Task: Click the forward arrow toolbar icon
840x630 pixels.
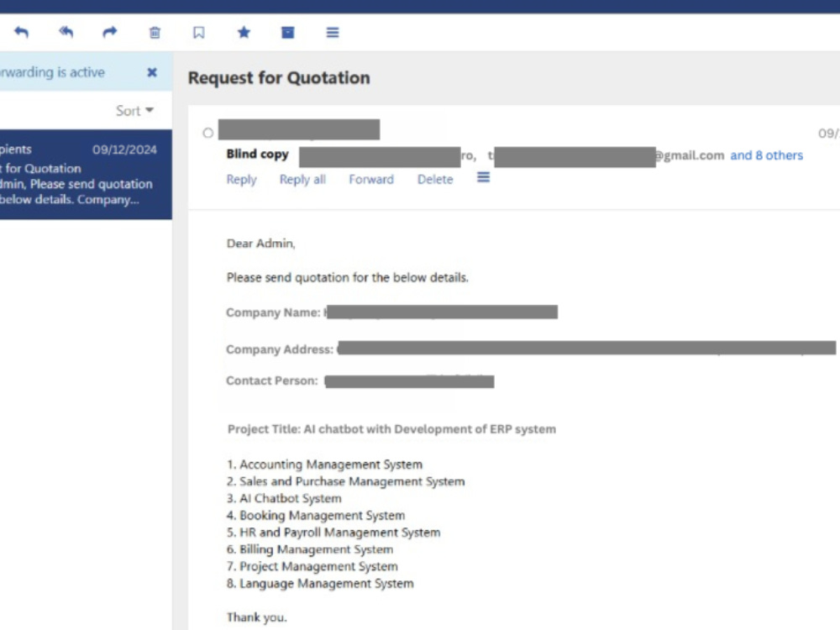Action: [110, 32]
